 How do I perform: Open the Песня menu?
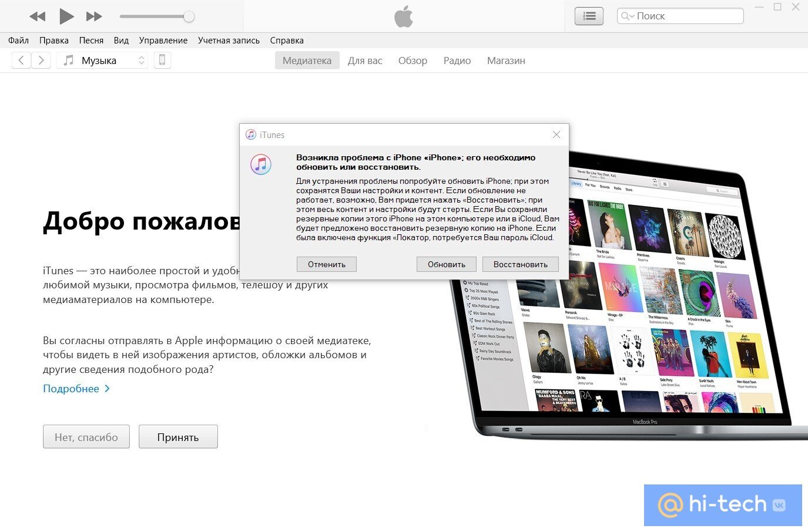coord(91,41)
